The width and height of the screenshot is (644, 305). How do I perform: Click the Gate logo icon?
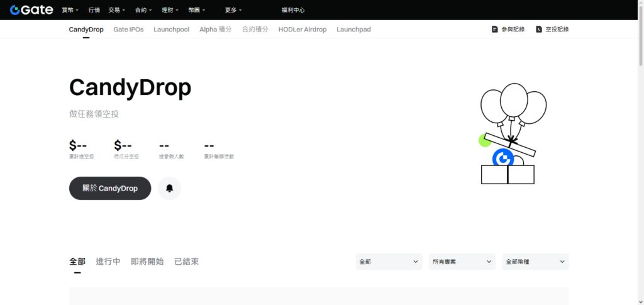click(x=31, y=10)
